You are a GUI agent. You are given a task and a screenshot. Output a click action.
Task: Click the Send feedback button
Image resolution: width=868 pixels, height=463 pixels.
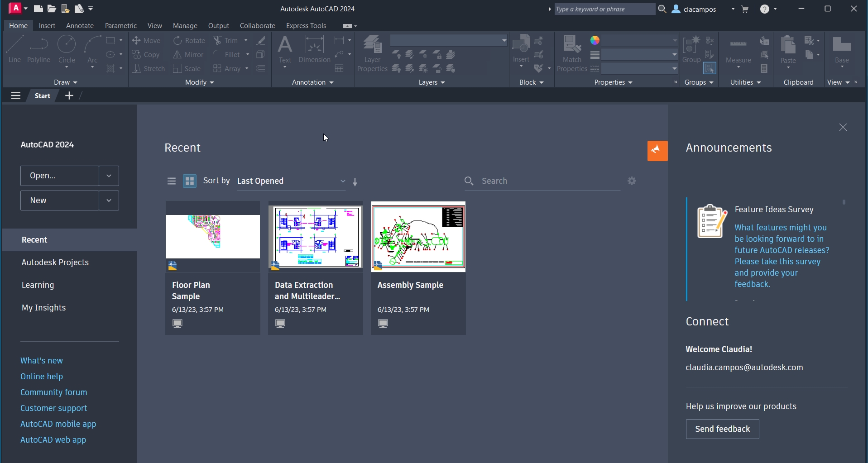[722, 429]
